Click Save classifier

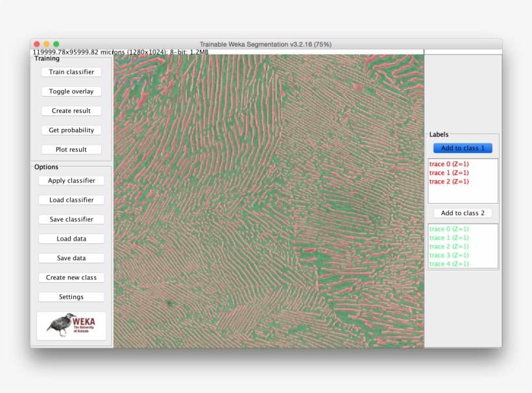71,219
